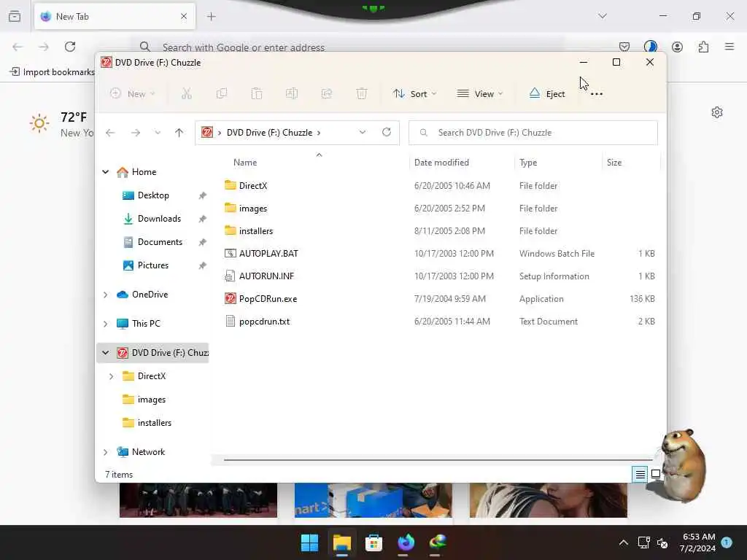
Task: Click the Rename icon in Explorer toolbar
Action: (292, 93)
